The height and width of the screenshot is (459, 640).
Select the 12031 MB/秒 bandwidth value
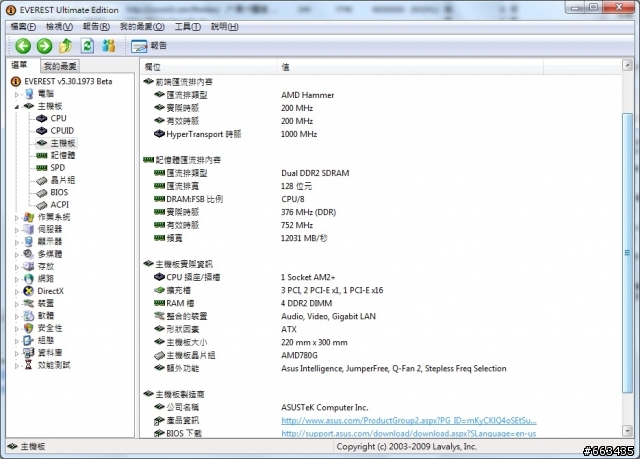(304, 238)
